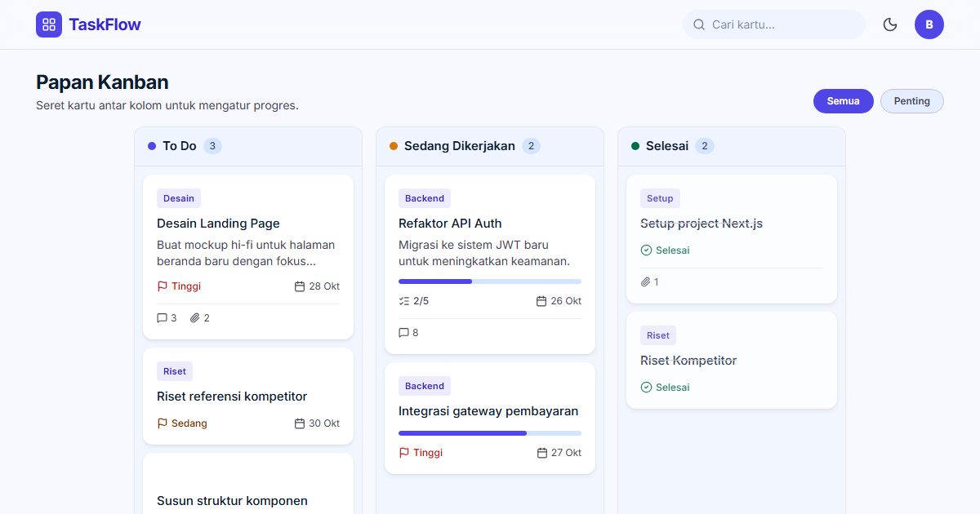Image resolution: width=980 pixels, height=514 pixels.
Task: Click calendar icon for 26 Okt
Action: click(541, 301)
